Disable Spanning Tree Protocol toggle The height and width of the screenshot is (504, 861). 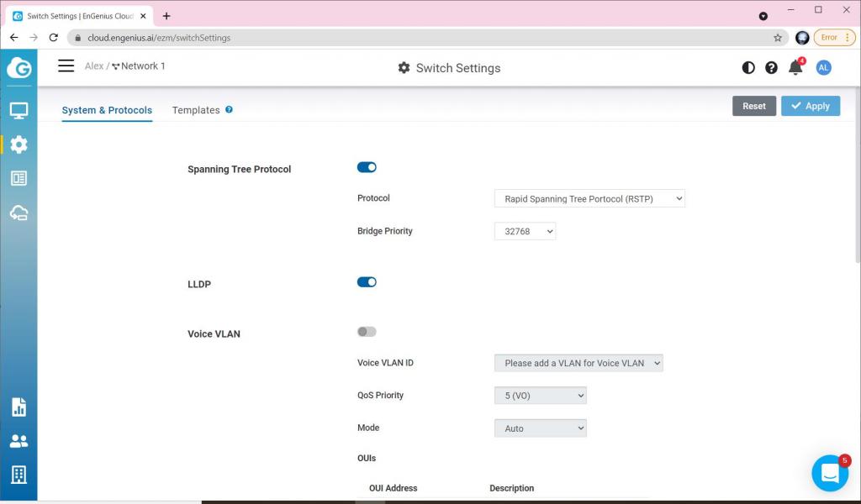pos(367,167)
